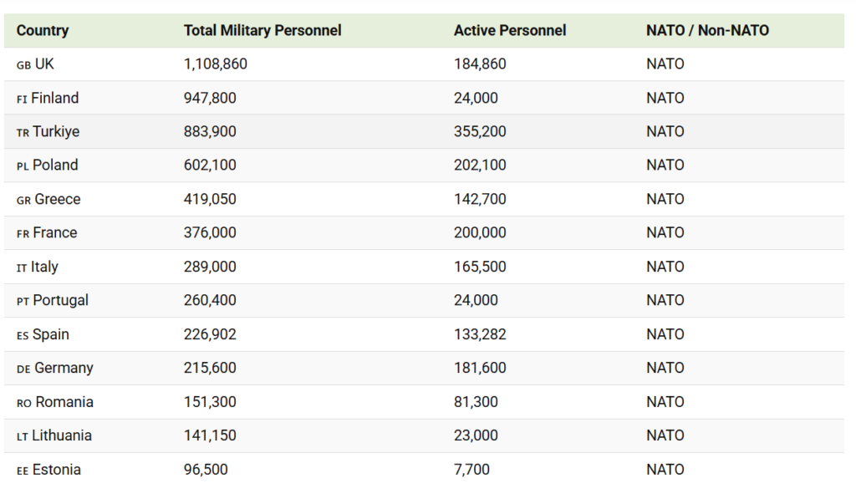The image size is (856, 504).
Task: Click Romania's active personnel 81,300
Action: point(476,402)
